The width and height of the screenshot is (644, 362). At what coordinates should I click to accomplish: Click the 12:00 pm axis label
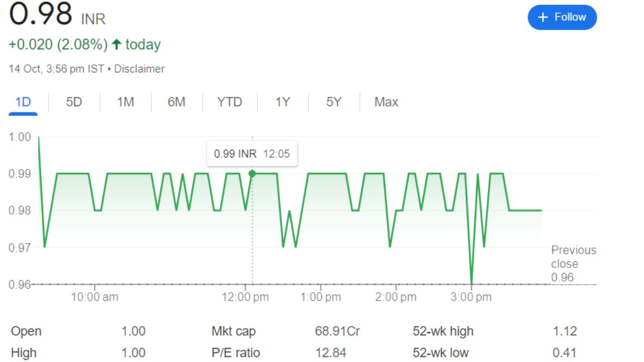(246, 297)
